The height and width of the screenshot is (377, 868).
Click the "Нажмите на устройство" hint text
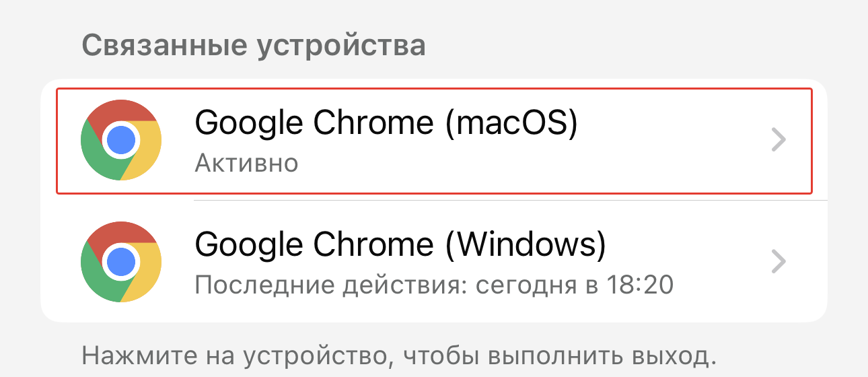point(396,355)
